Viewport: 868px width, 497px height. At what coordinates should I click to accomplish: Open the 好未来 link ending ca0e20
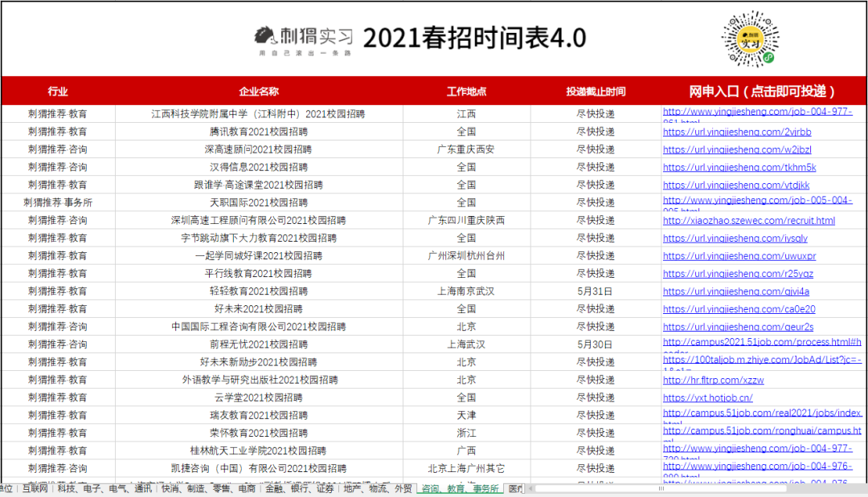pos(739,309)
